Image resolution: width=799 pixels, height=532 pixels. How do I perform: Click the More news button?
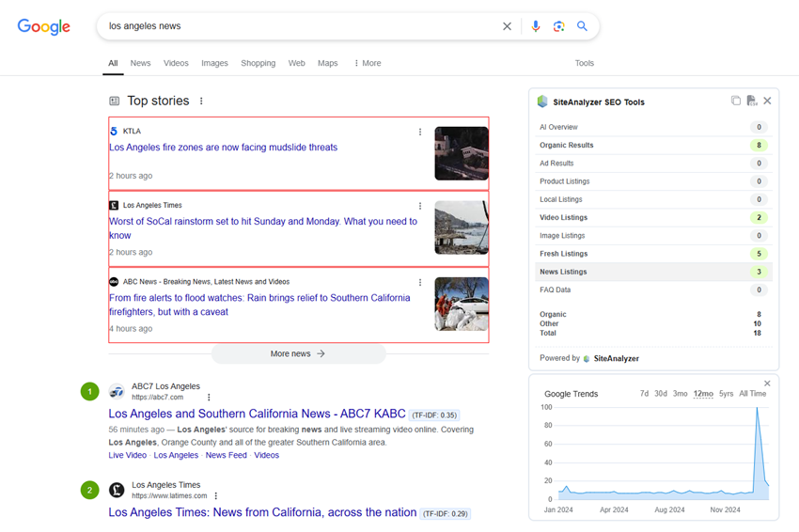pos(298,353)
